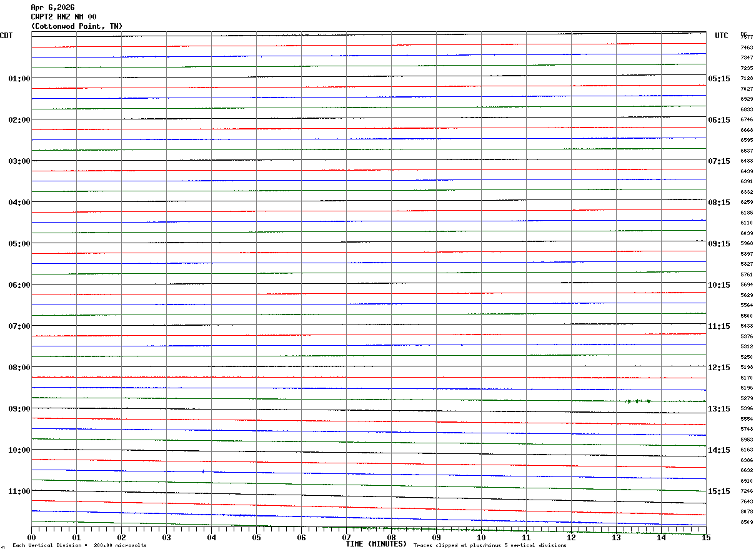Click the '13:15' UTC time label

719,409
